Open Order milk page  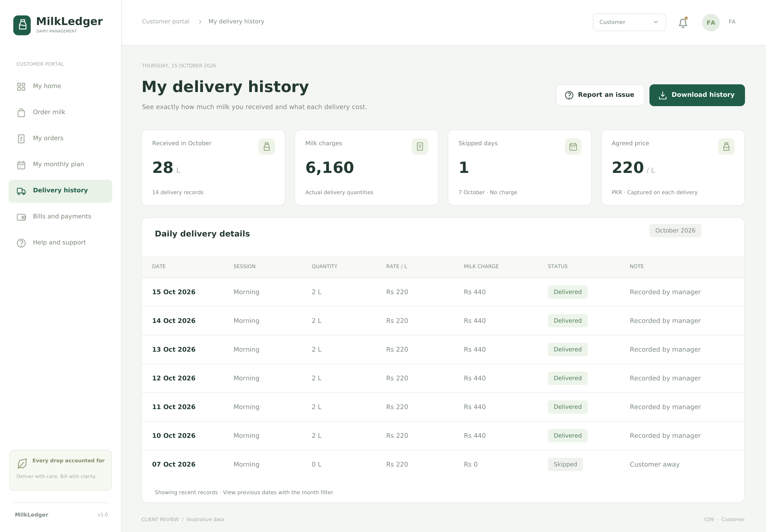coord(60,112)
